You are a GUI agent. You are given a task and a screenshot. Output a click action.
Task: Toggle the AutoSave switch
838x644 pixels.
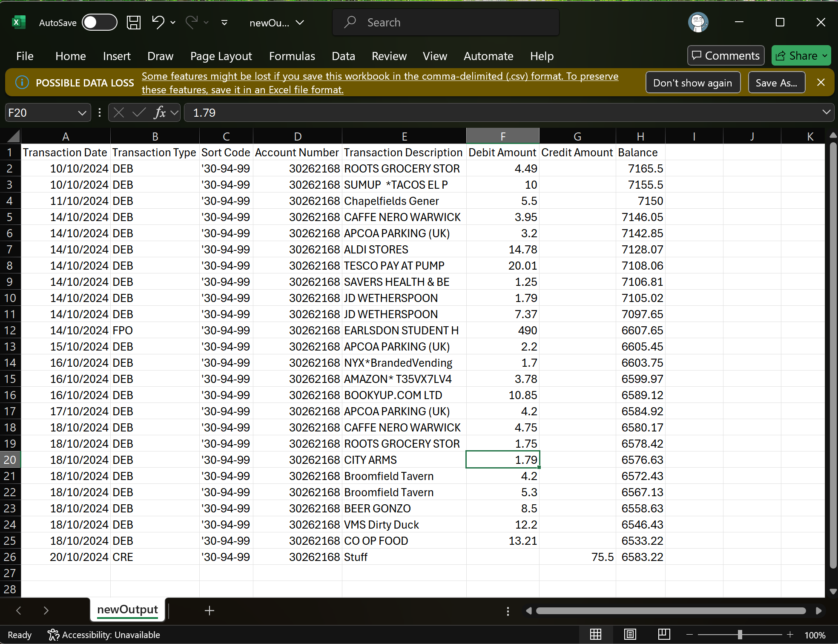point(99,23)
